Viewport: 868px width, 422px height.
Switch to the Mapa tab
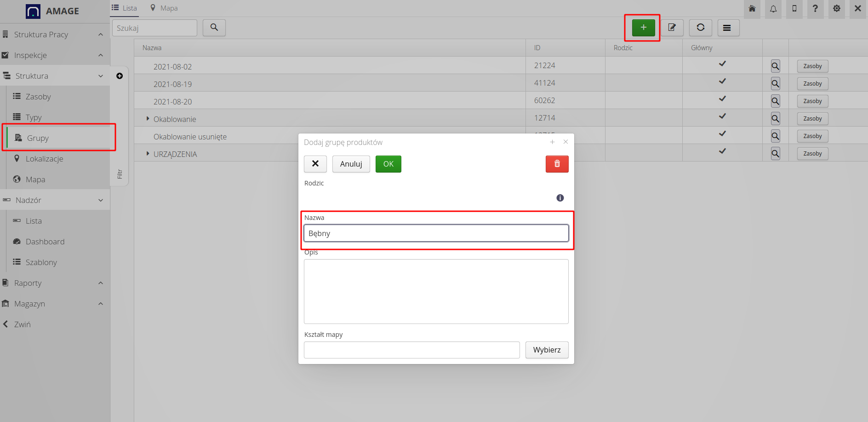click(x=164, y=8)
